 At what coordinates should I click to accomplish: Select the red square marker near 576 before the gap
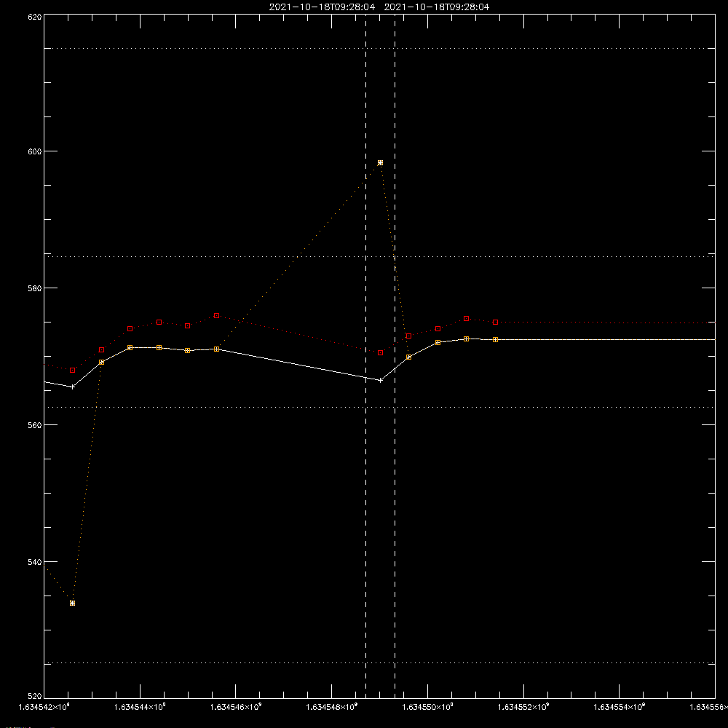tap(216, 316)
